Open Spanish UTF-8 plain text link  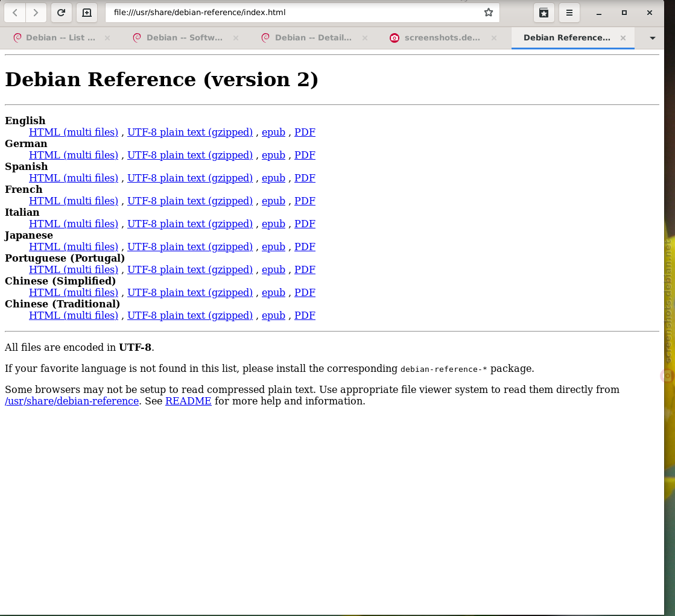(x=190, y=178)
